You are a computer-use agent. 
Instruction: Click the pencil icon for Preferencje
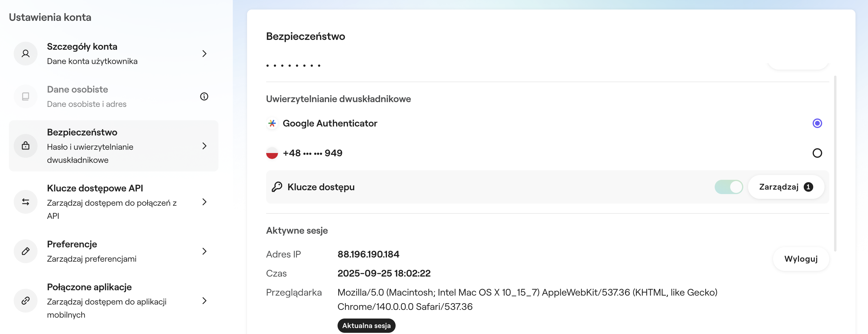pos(26,251)
